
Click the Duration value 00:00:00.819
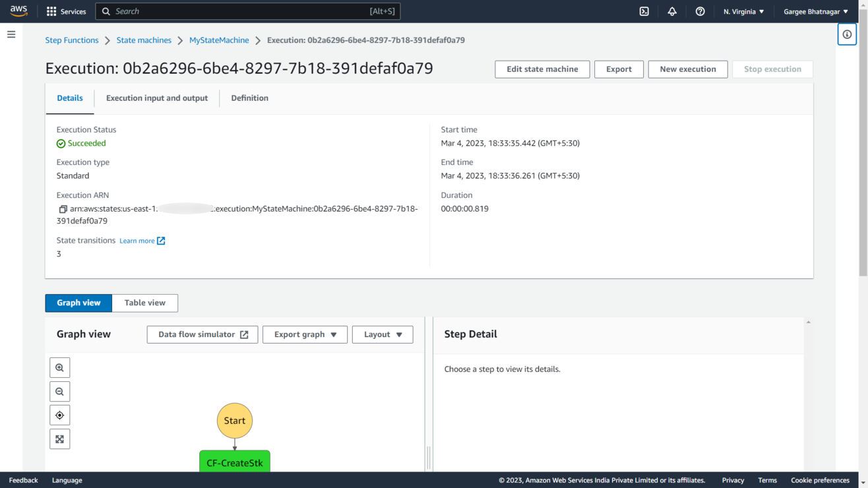[465, 209]
